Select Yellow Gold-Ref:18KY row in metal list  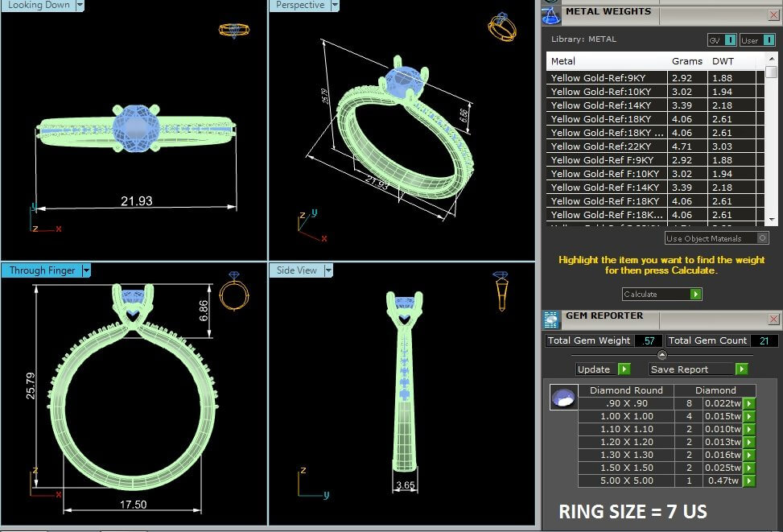[x=607, y=119]
